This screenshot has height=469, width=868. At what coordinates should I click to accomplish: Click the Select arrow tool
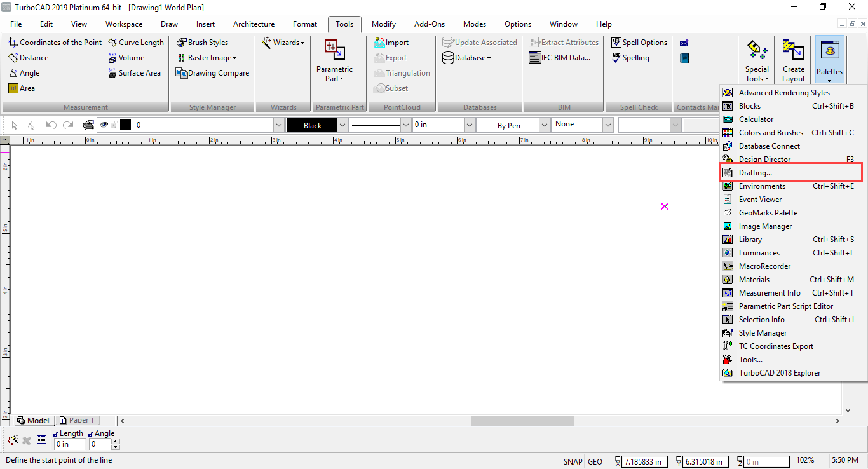coord(15,125)
